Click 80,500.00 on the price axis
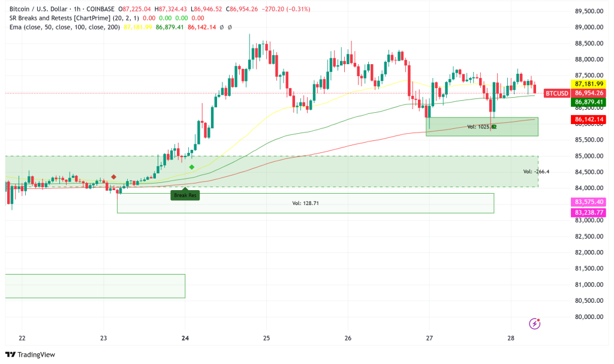Screen dimensions: 614x364 (x=589, y=300)
